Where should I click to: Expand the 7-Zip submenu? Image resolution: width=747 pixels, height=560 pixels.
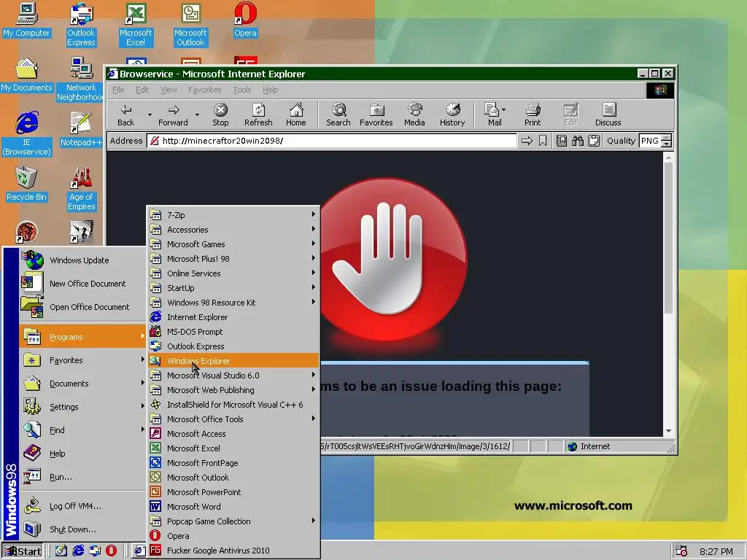pyautogui.click(x=233, y=215)
